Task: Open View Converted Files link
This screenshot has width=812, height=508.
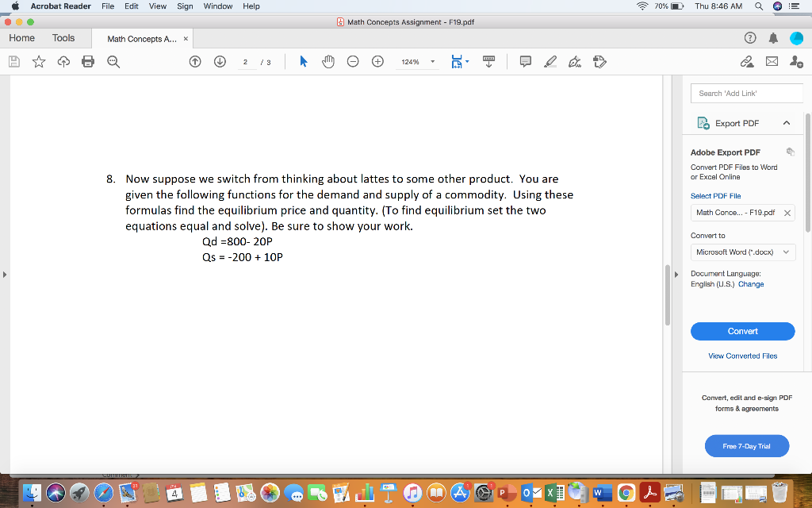Action: pyautogui.click(x=742, y=356)
